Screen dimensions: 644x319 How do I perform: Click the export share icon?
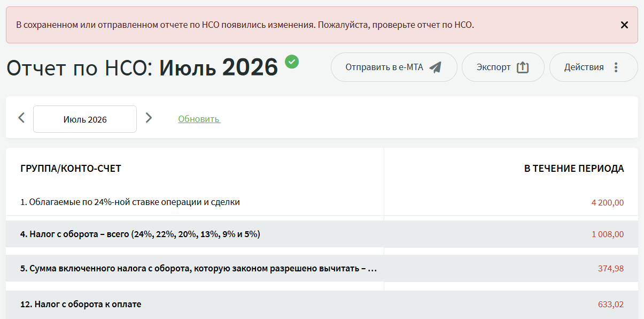pyautogui.click(x=523, y=67)
